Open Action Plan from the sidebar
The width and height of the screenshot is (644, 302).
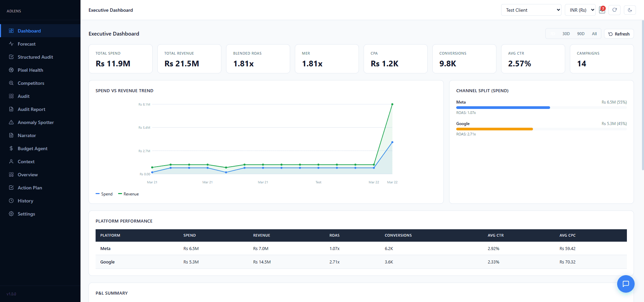[x=11, y=188]
